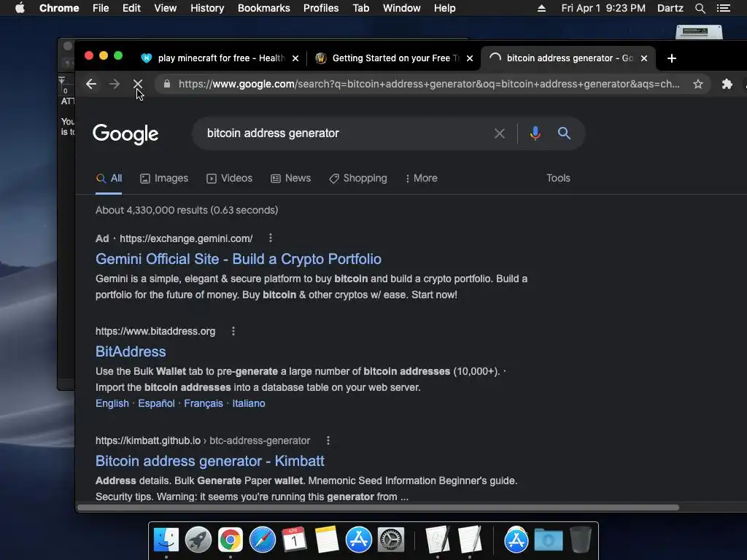The image size is (747, 560).
Task: Select the All results tab
Action: point(109,178)
